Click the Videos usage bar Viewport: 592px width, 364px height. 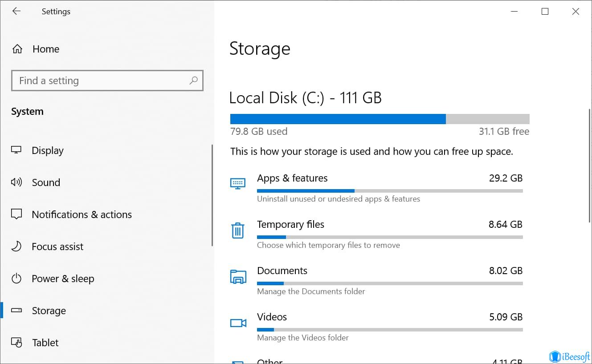click(390, 330)
